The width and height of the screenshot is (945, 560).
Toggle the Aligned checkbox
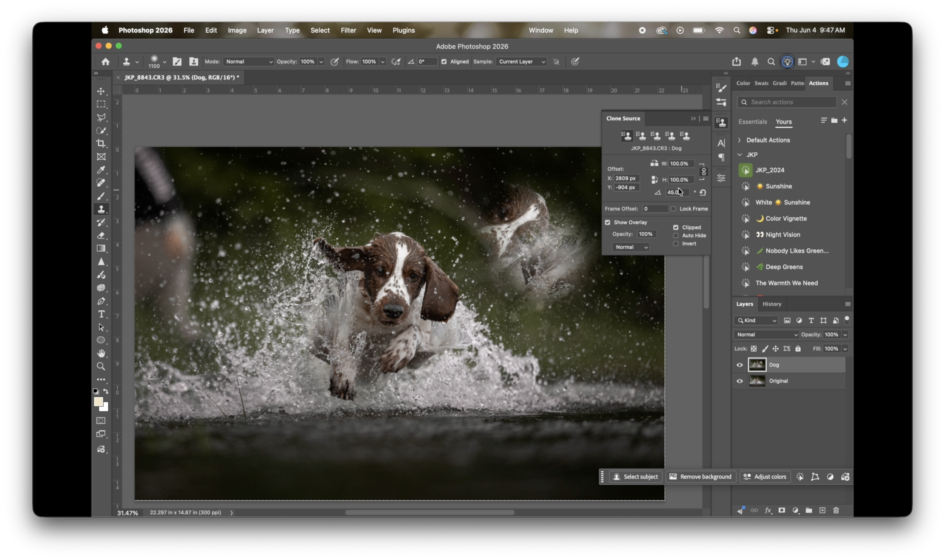[444, 62]
